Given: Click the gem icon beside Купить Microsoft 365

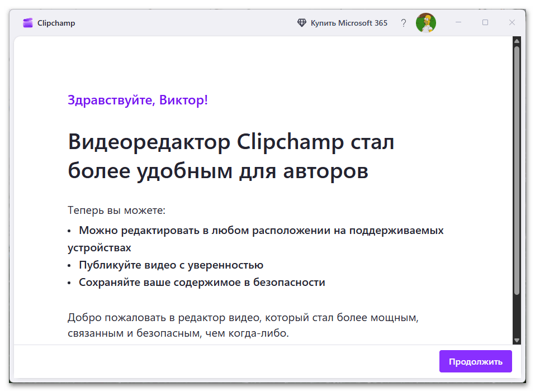Looking at the screenshot, I should [302, 22].
